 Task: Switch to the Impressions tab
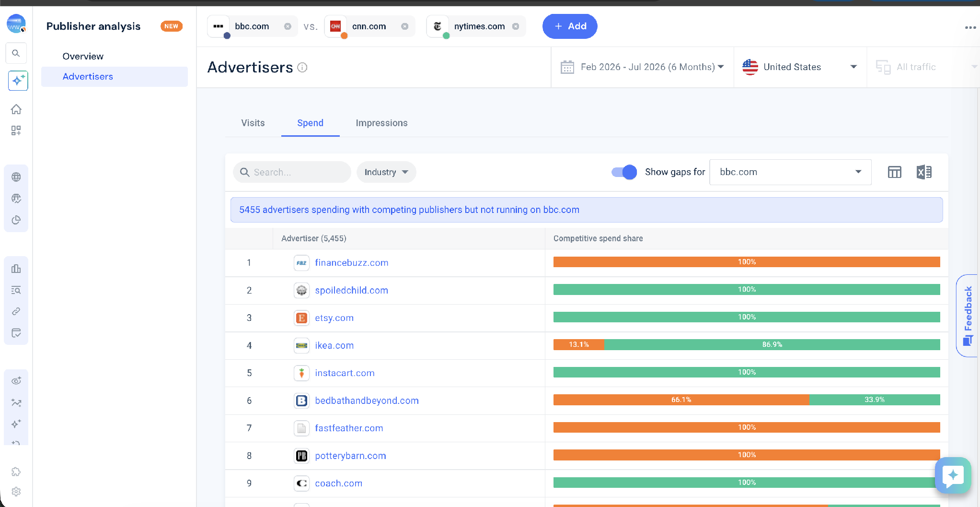point(381,123)
